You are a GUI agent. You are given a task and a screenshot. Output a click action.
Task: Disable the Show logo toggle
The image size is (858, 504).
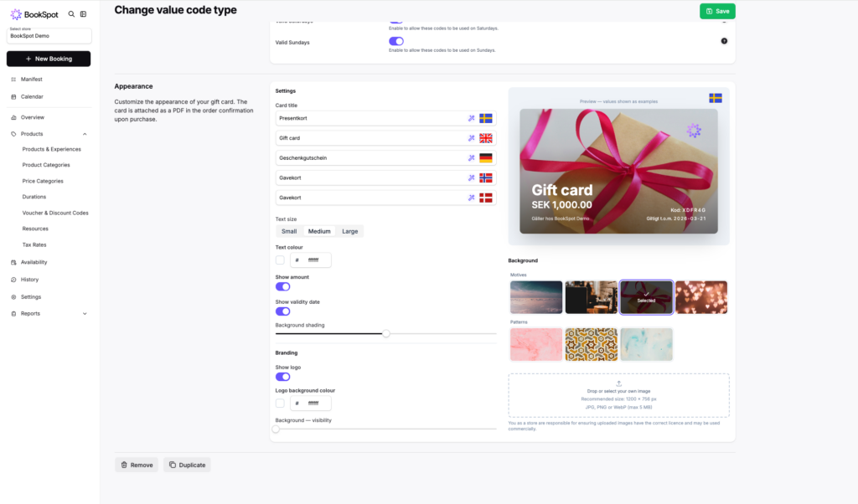coord(283,377)
